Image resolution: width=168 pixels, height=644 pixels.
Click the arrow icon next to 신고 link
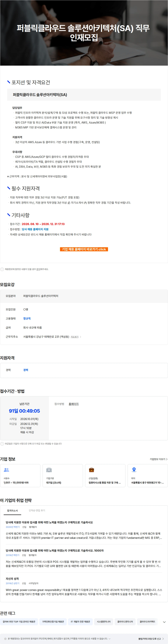163,639
